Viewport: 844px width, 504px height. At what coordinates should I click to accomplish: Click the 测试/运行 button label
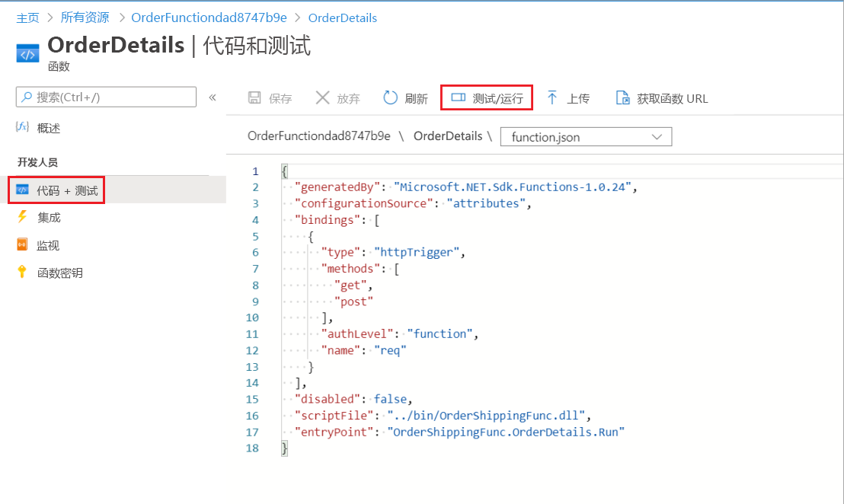[498, 98]
